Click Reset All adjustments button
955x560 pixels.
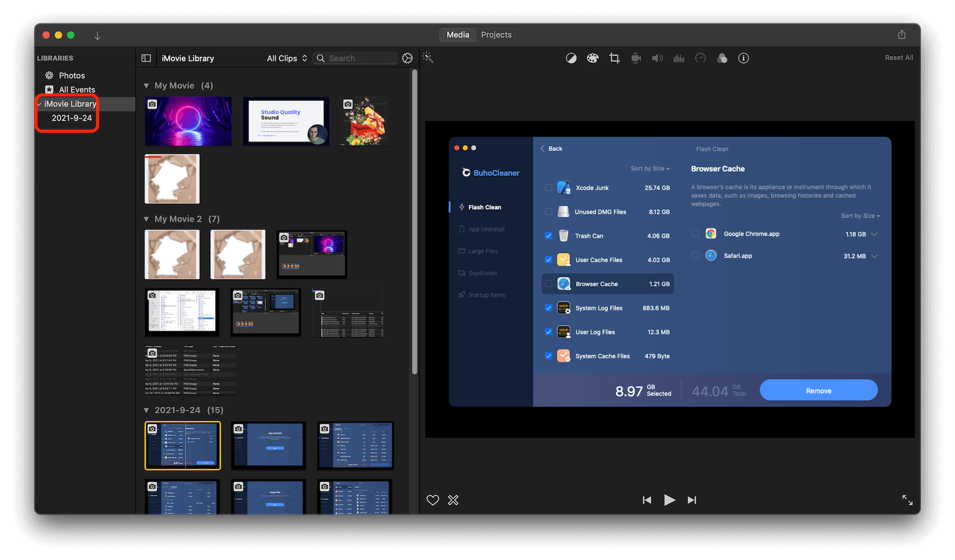[x=899, y=58]
